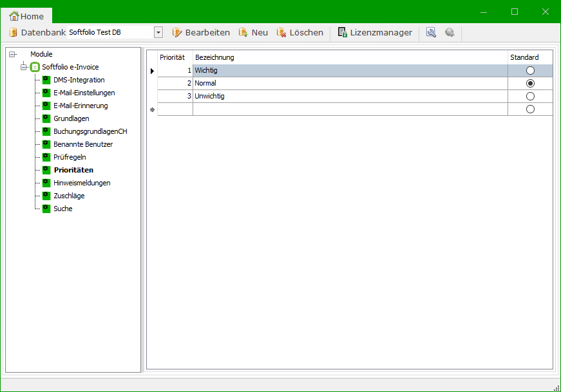This screenshot has width=561, height=392.
Task: Click the green icon beside Prüfregeln
Action: click(46, 157)
